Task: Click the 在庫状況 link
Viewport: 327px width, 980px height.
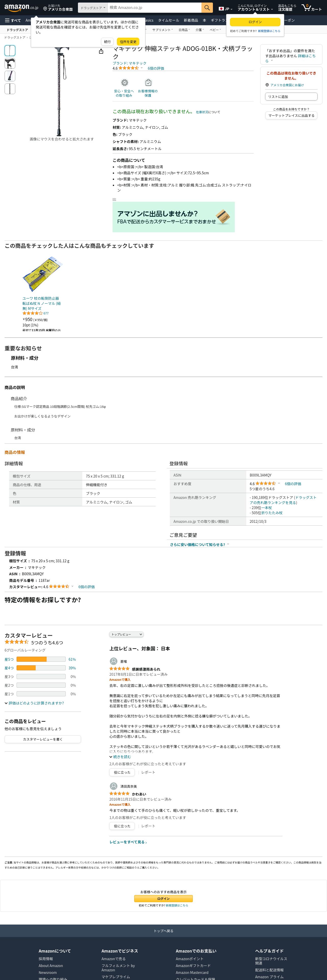Action: 202,112
